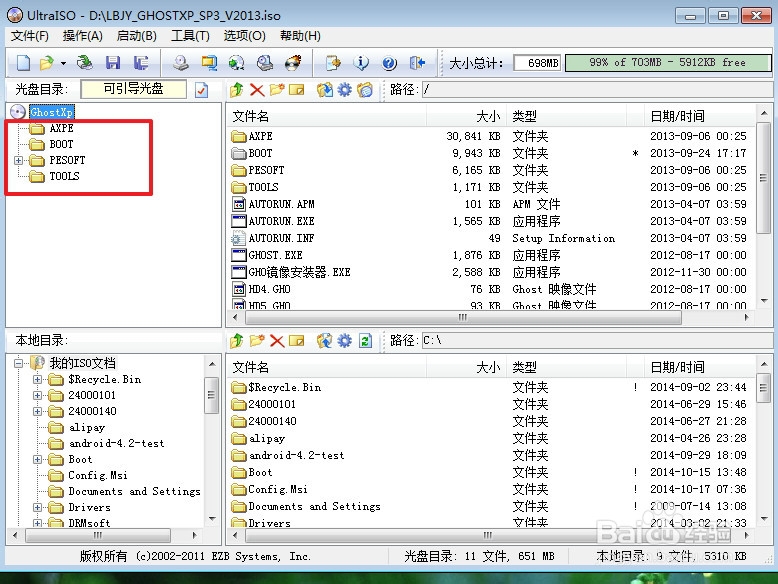Go up one level in the disc pane
The width and height of the screenshot is (778, 584).
(x=237, y=90)
